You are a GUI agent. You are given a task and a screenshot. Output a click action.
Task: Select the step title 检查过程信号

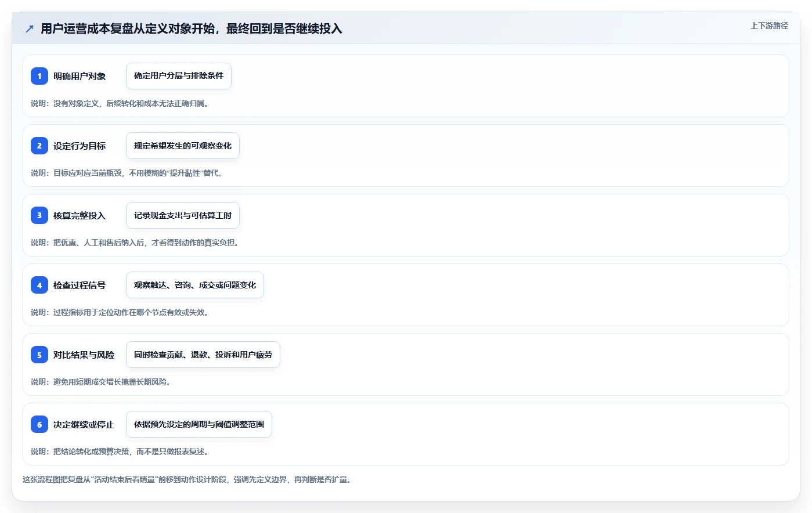coord(80,285)
